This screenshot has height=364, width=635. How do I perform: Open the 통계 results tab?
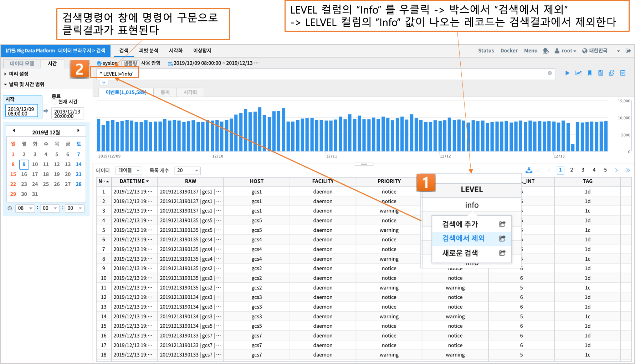tap(165, 92)
